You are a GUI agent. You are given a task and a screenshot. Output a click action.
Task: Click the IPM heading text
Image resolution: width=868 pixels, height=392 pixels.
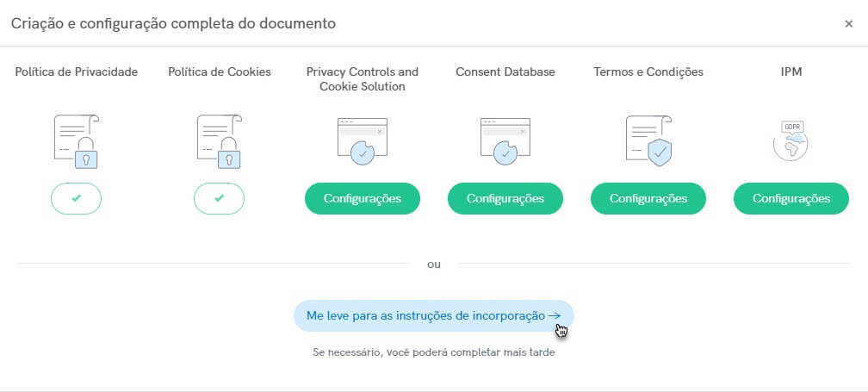tap(791, 72)
